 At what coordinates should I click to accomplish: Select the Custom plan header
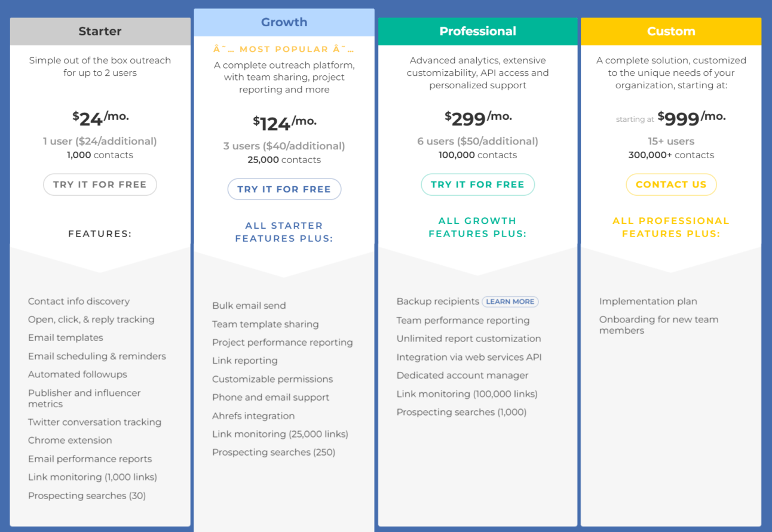tap(671, 32)
